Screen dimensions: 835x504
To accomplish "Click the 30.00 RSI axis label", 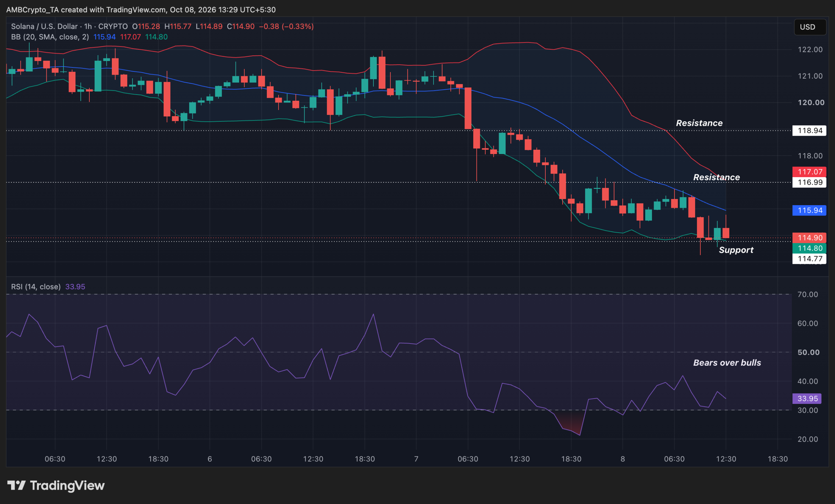I will (808, 410).
